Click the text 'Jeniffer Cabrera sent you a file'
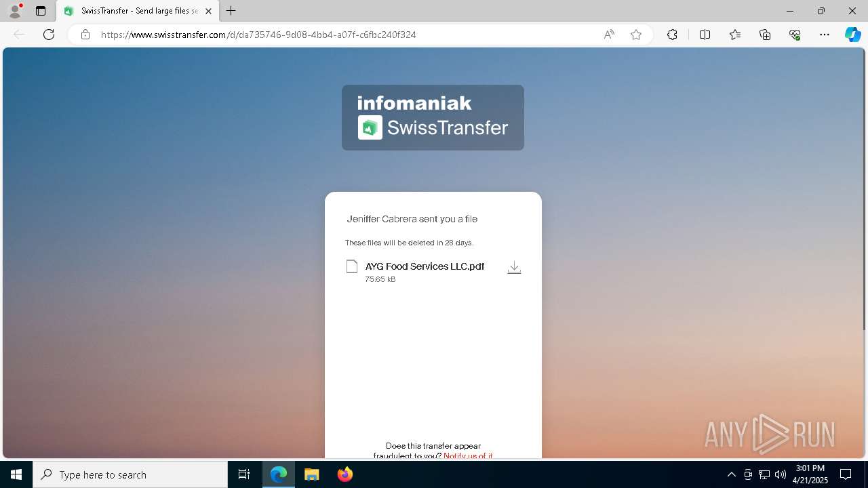868x488 pixels. (x=412, y=219)
